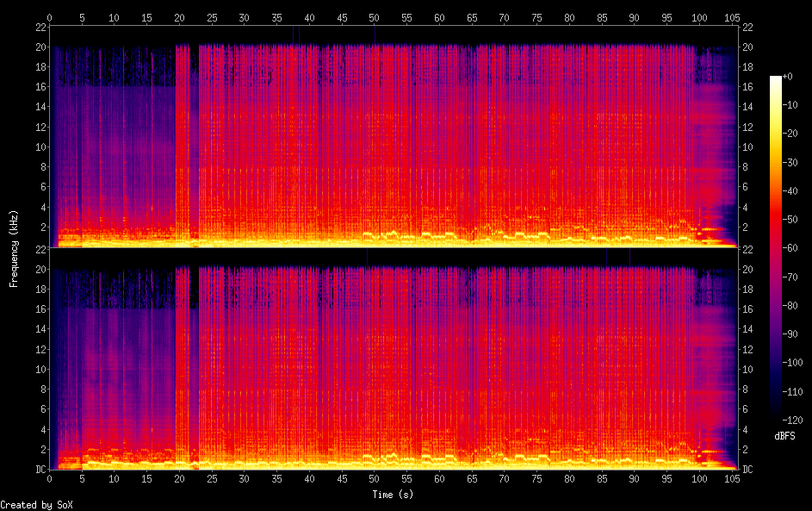This screenshot has height=511, width=812.
Task: Click the "DC" label on the right axis
Action: tap(747, 469)
